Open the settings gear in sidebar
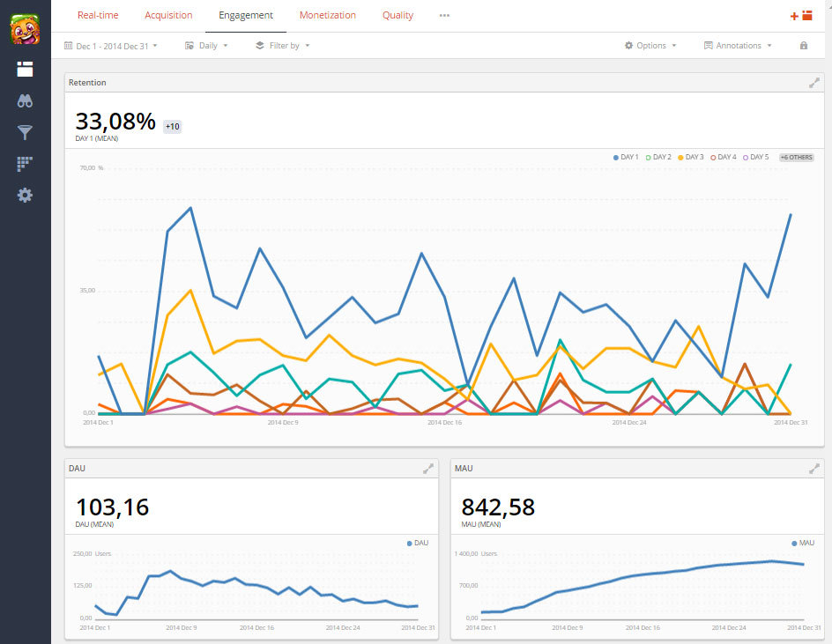The width and height of the screenshot is (832, 644). (x=25, y=196)
